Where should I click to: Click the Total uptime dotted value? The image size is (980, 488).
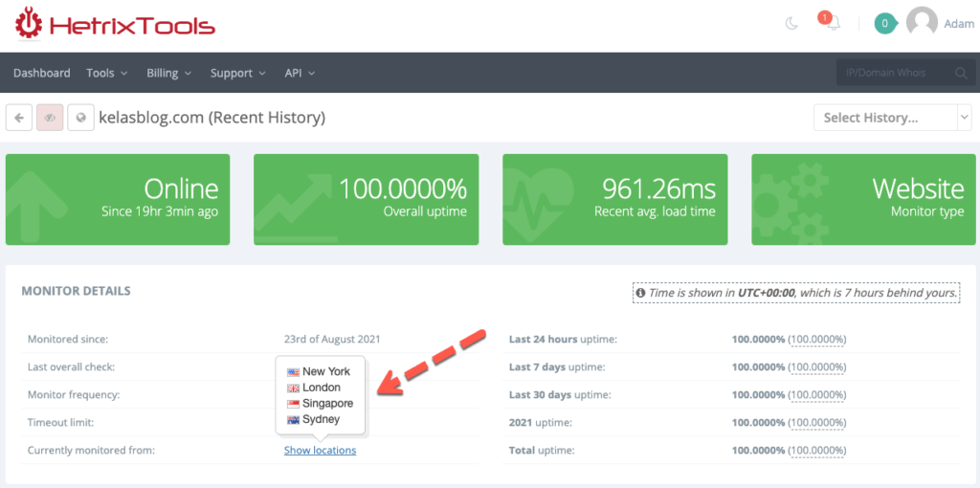(817, 450)
